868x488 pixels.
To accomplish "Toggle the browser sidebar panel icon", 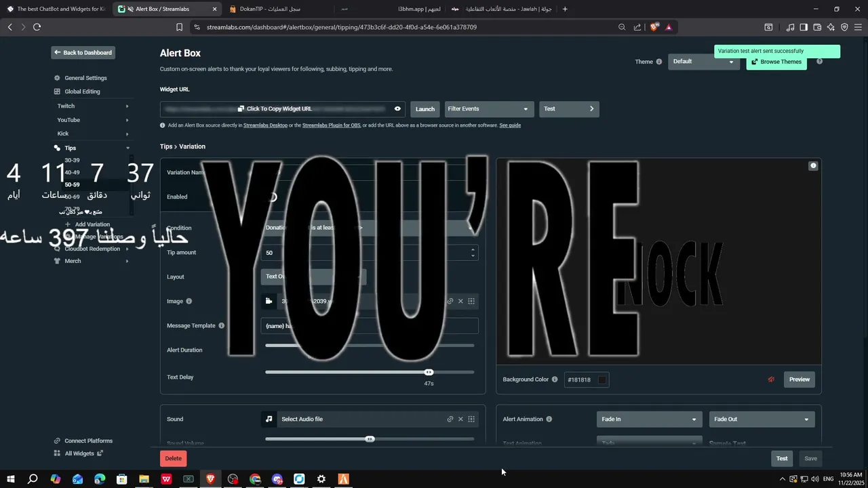I will click(804, 27).
